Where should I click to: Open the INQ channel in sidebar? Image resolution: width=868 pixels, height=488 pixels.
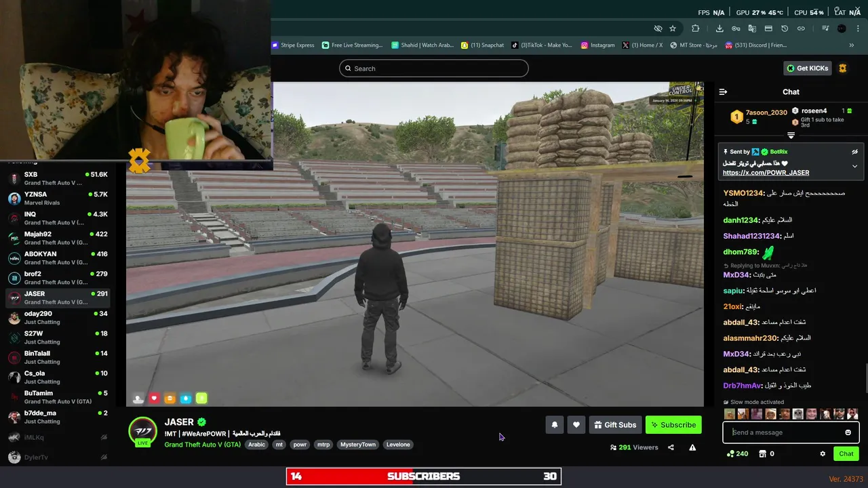pos(58,218)
